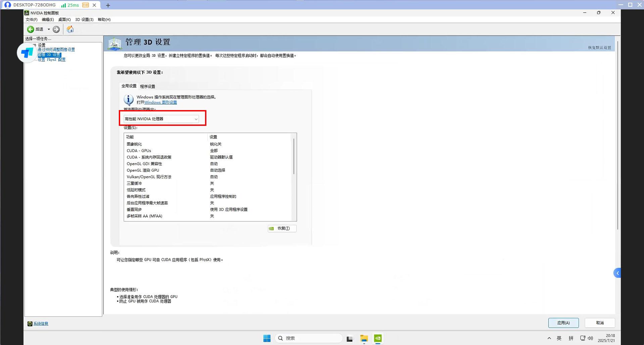Screen dimensions: 644x345
Task: Click 使用 3D 应用程序设置 value cell
Action: click(x=229, y=209)
